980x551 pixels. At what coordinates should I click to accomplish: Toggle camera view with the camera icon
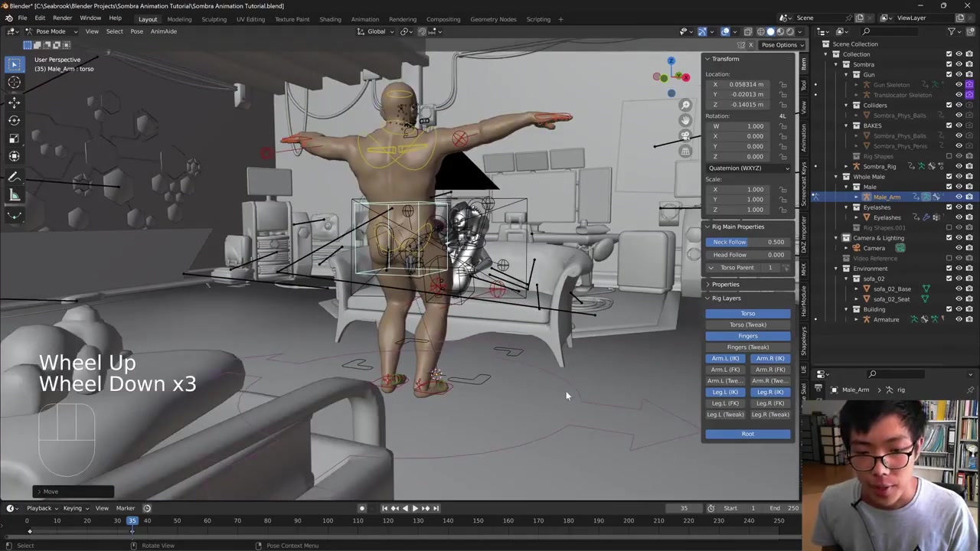point(685,135)
